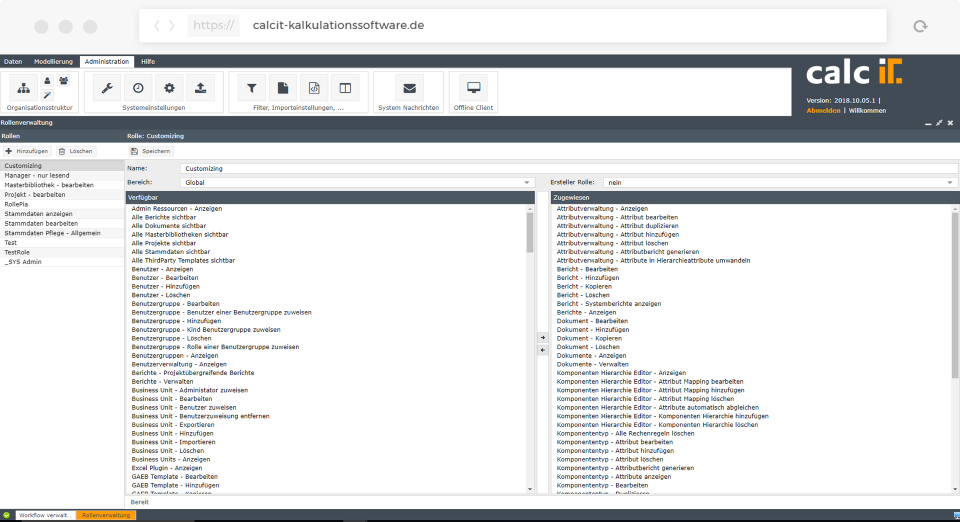Click the Verfügbar list scrollbar

(530, 233)
